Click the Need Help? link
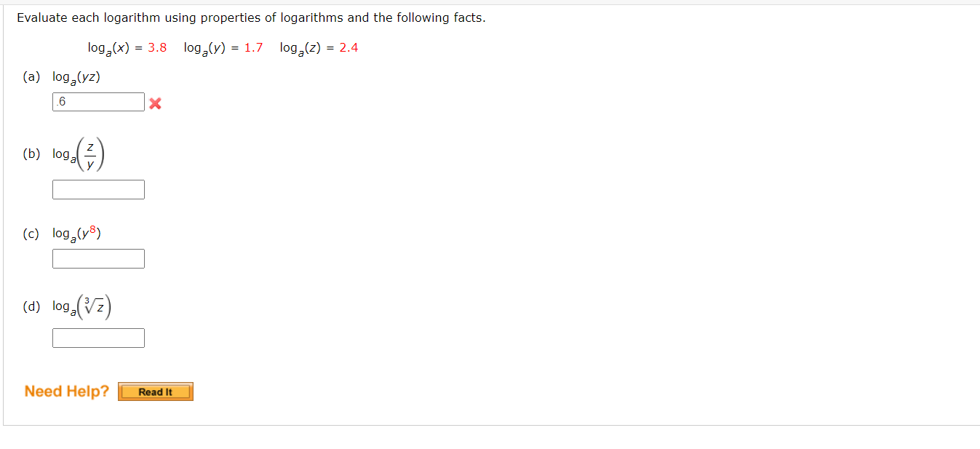This screenshot has width=980, height=449. pyautogui.click(x=65, y=391)
